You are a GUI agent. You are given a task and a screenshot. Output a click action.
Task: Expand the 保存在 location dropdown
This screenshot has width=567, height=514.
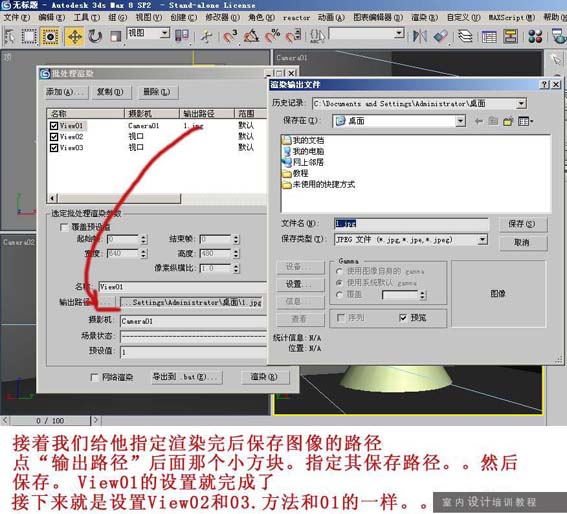point(460,121)
